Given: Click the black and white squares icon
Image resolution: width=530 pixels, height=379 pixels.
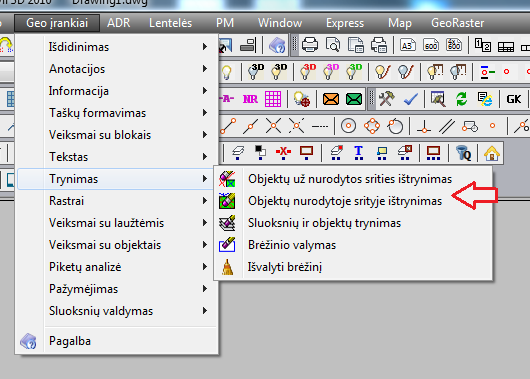Looking at the screenshot, I should 260,152.
